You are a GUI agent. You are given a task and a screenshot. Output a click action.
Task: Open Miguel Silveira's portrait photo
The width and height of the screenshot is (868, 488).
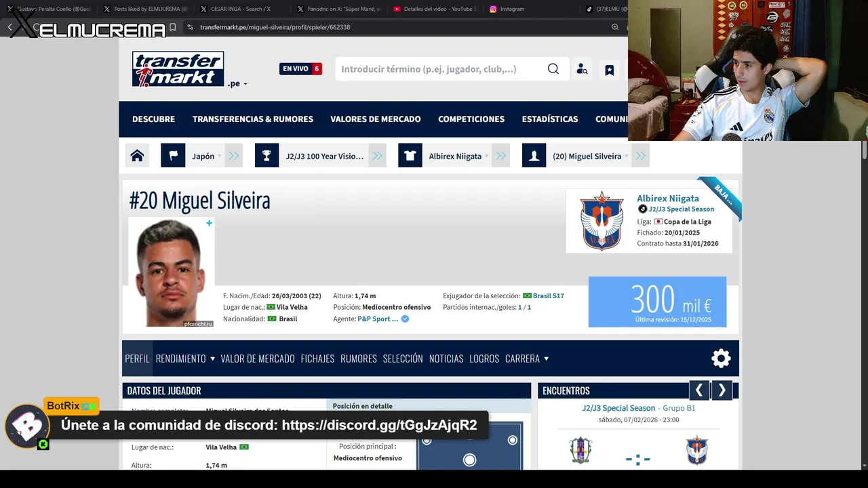tap(171, 272)
